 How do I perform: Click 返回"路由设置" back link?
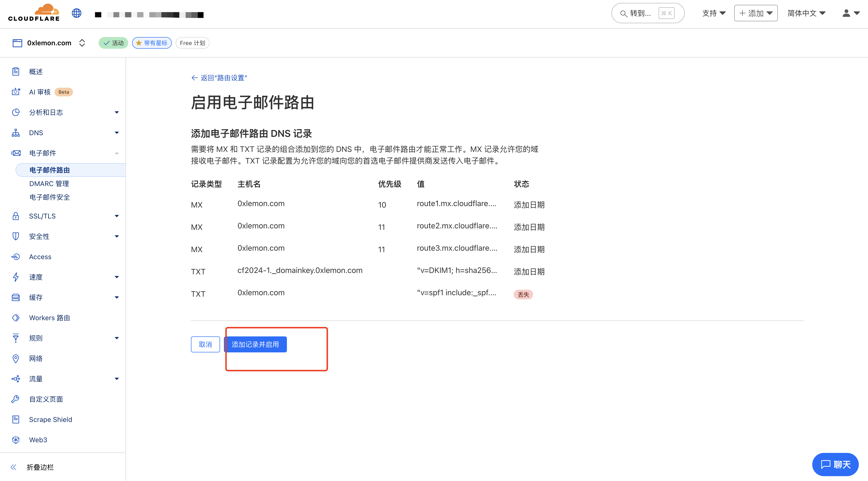(219, 78)
